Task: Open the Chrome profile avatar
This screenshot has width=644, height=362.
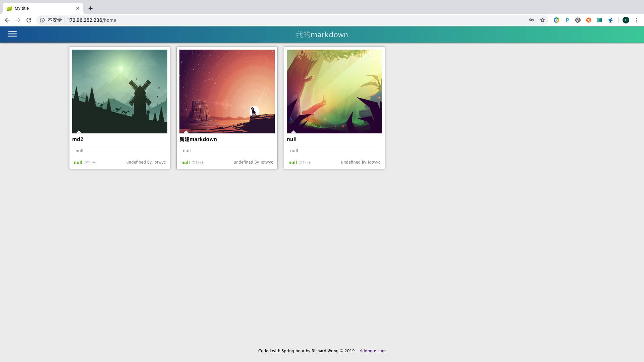Action: pos(626,20)
